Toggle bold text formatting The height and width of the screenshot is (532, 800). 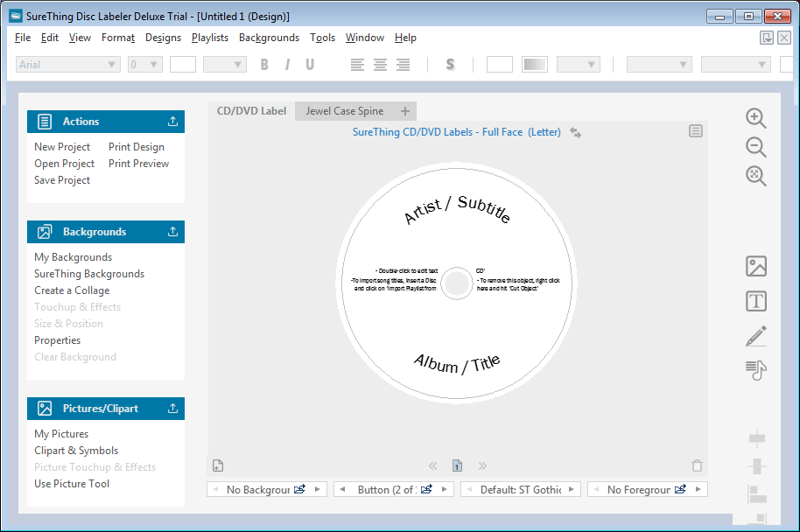pos(263,64)
